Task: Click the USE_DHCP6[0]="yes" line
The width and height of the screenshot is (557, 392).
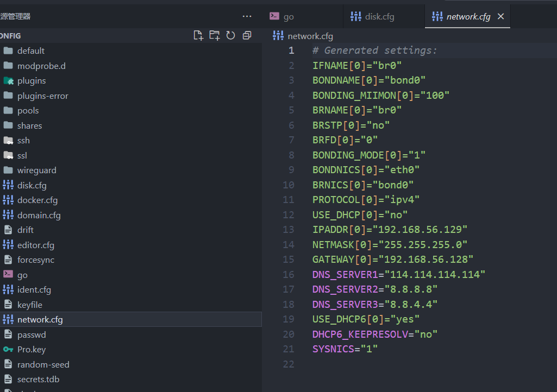Action: point(366,319)
